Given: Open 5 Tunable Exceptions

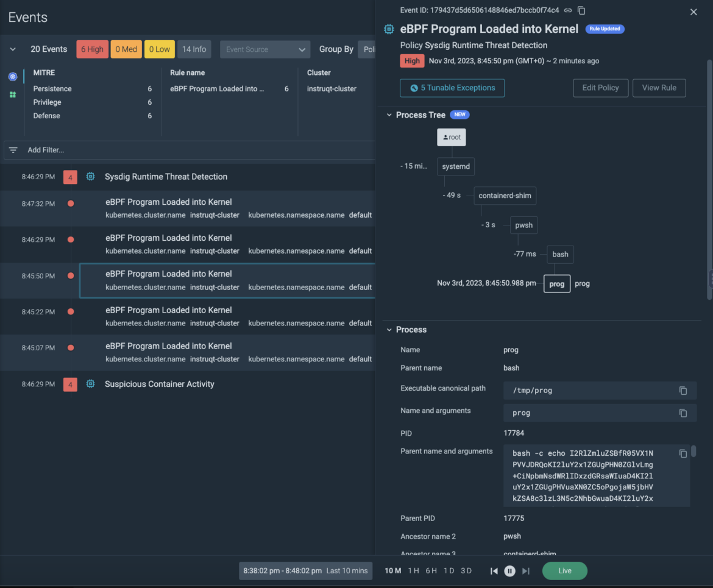Looking at the screenshot, I should click(x=452, y=88).
